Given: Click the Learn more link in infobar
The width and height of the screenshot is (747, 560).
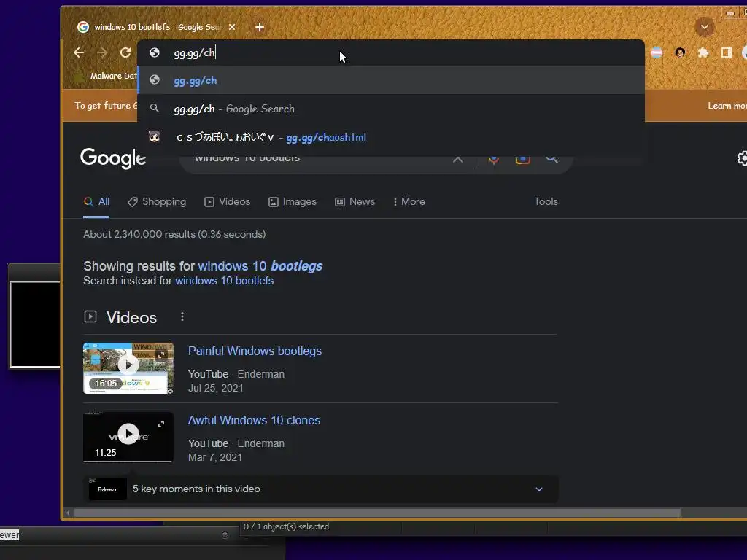Looking at the screenshot, I should (727, 106).
